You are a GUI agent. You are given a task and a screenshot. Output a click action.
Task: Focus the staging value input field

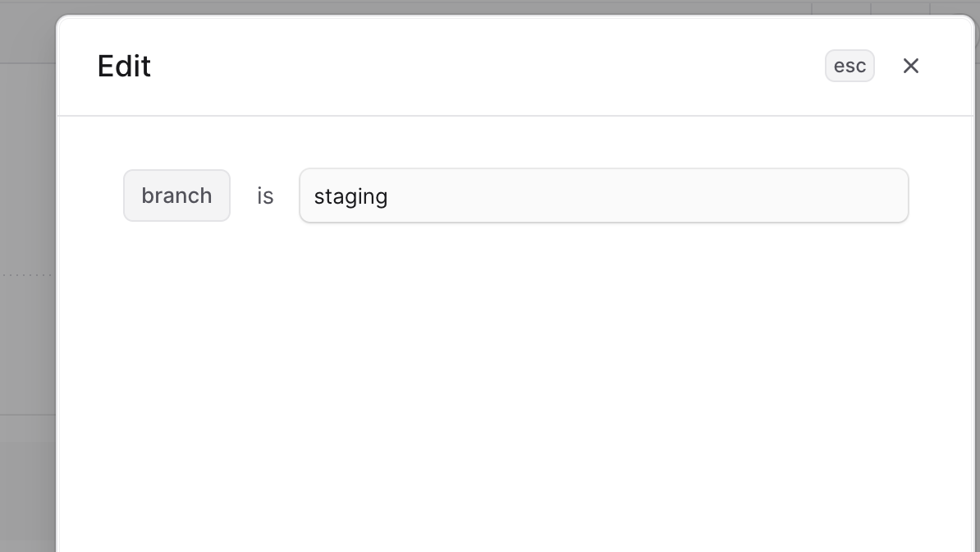point(604,195)
